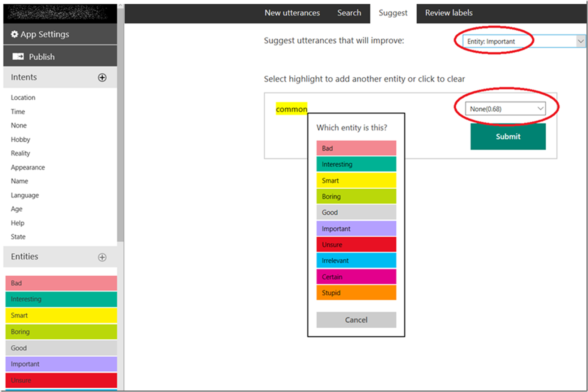Click the highlighted word common
Image resolution: width=588 pixels, height=392 pixels.
tap(291, 109)
